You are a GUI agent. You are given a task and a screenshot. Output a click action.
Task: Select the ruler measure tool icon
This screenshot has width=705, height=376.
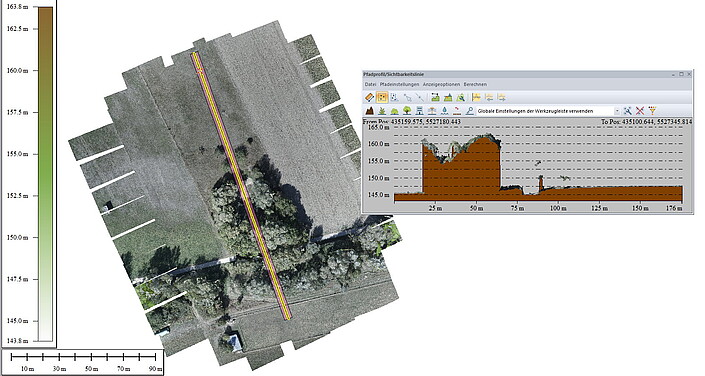point(370,97)
